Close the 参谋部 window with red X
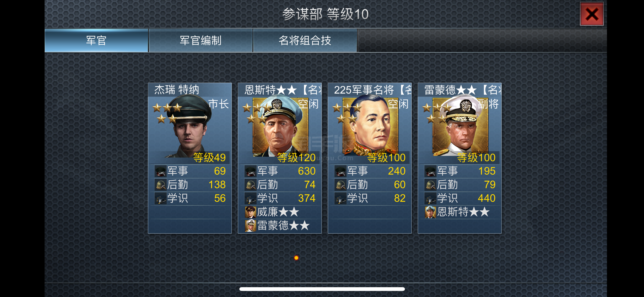The image size is (644, 297). (592, 14)
